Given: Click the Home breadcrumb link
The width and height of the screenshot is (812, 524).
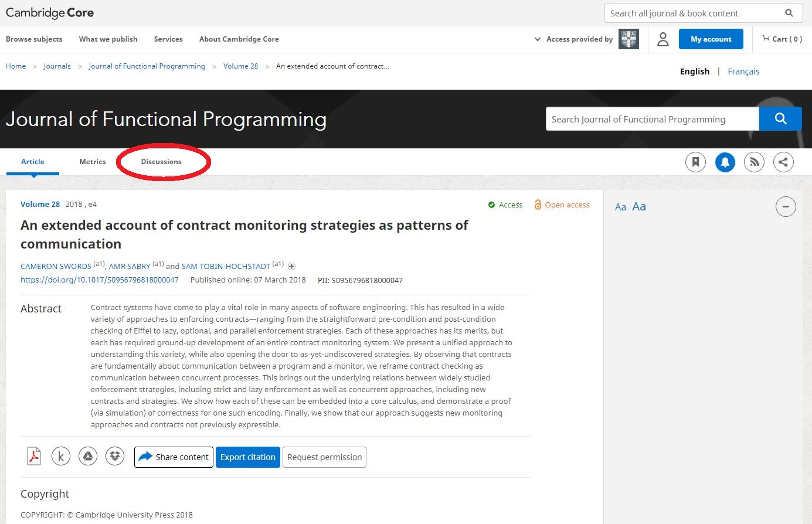Looking at the screenshot, I should click(16, 66).
